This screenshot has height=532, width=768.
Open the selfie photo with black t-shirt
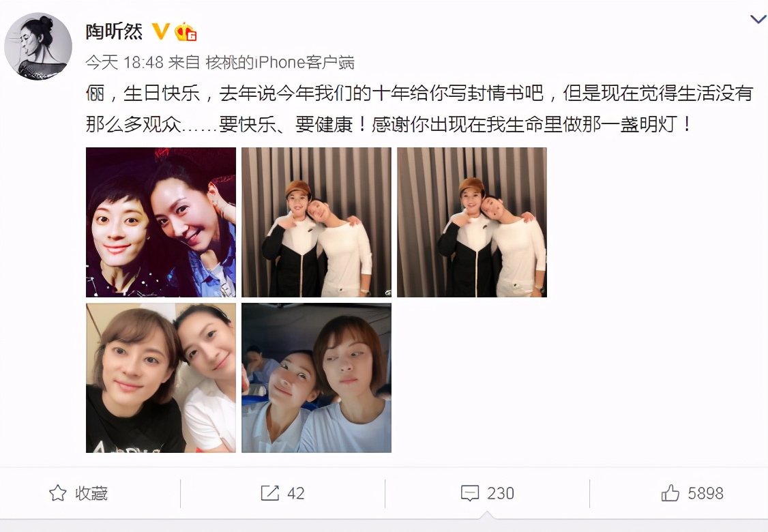coord(161,378)
